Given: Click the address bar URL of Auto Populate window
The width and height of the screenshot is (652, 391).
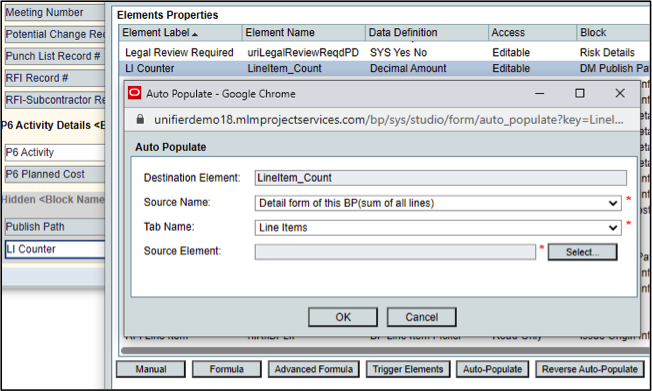Looking at the screenshot, I should coord(388,120).
